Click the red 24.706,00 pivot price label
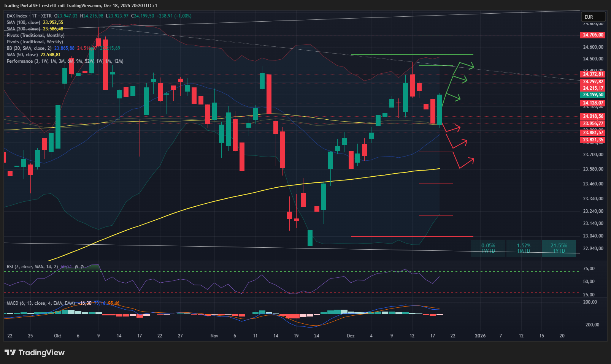This screenshot has width=611, height=364. point(593,35)
